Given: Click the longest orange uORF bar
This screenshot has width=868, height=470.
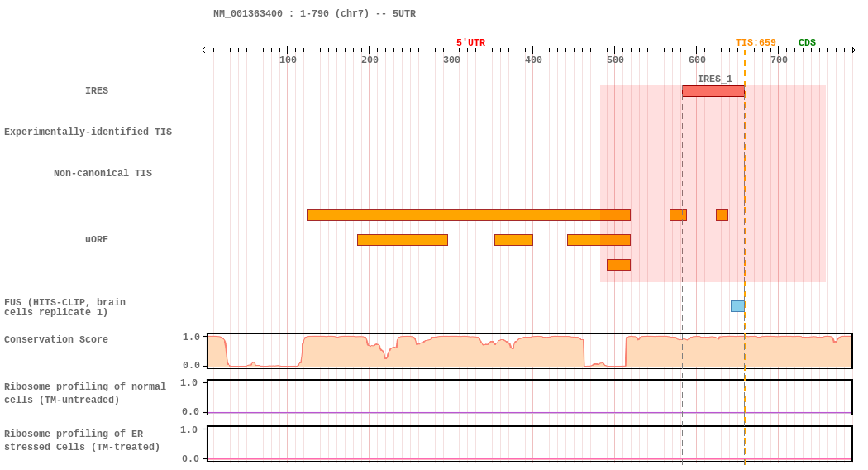Looking at the screenshot, I should click(469, 215).
